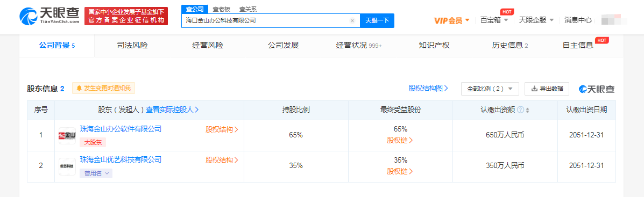Click the 认缴出资日期 column header
This screenshot has width=644, height=197.
point(586,110)
